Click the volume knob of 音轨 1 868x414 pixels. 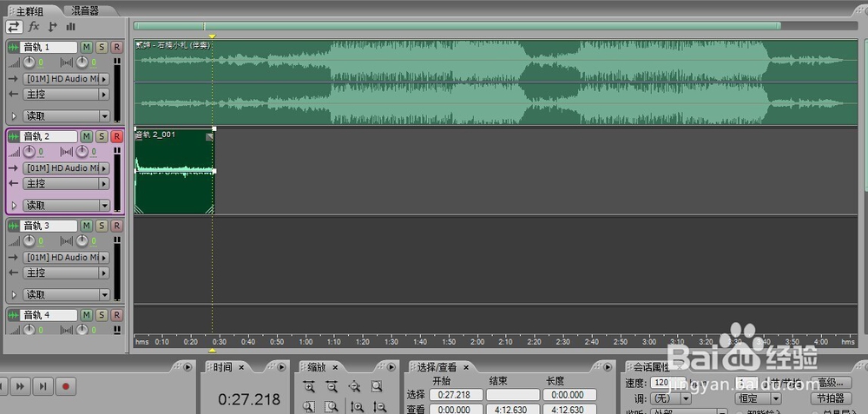point(29,62)
